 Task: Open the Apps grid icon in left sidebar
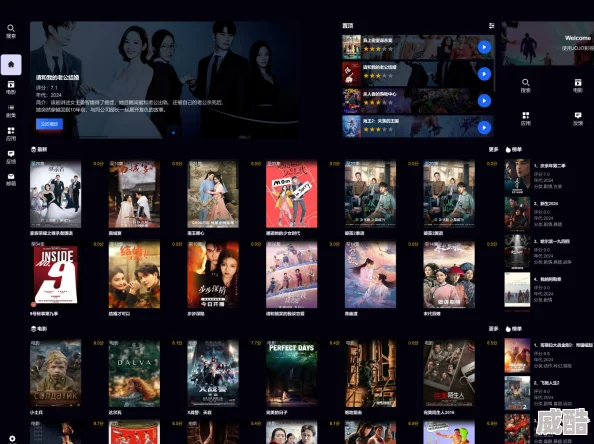point(11,134)
